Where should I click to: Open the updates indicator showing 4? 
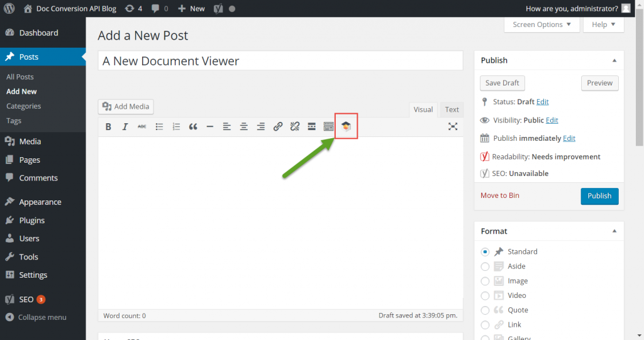pyautogui.click(x=134, y=8)
